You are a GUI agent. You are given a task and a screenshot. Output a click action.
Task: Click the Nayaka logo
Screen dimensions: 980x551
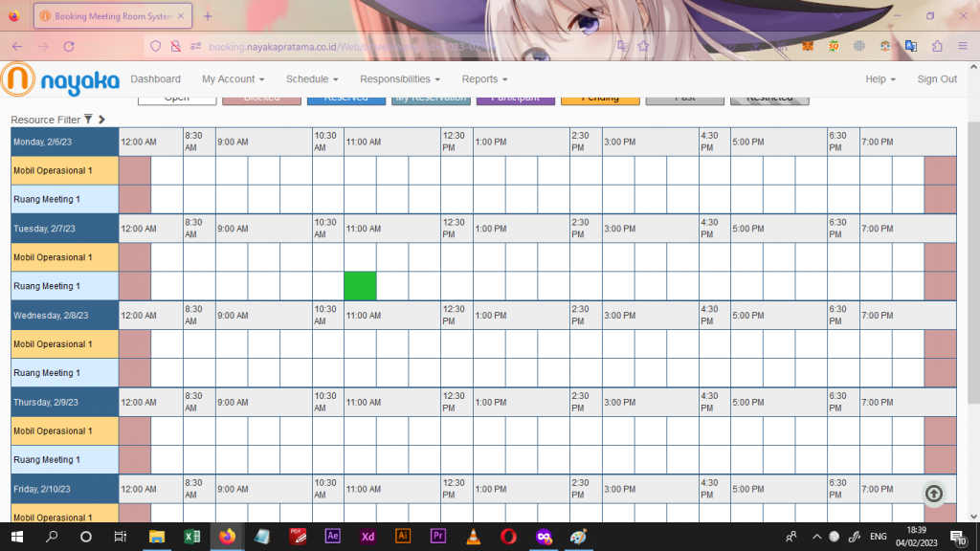(x=60, y=80)
